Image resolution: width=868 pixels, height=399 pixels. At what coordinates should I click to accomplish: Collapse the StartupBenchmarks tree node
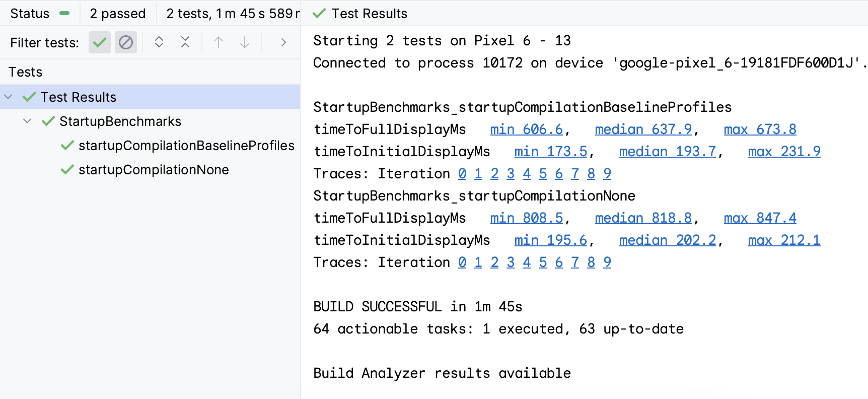coord(28,121)
